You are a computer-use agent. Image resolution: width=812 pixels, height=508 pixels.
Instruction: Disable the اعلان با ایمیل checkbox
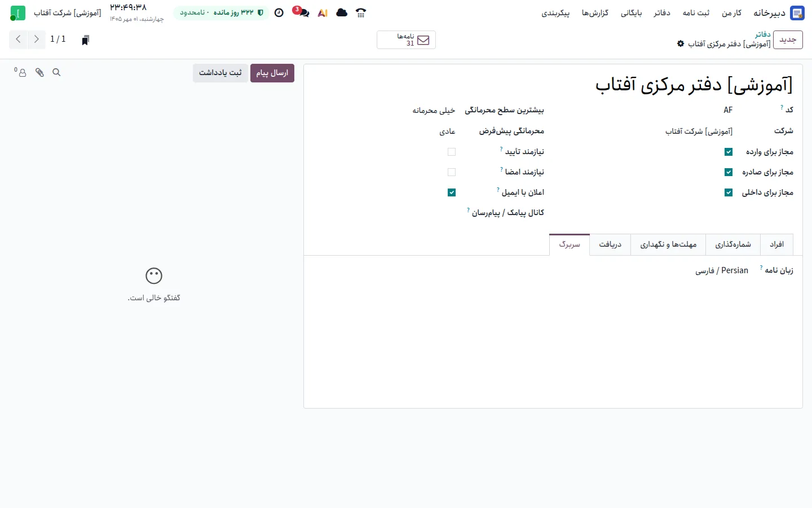tap(452, 192)
